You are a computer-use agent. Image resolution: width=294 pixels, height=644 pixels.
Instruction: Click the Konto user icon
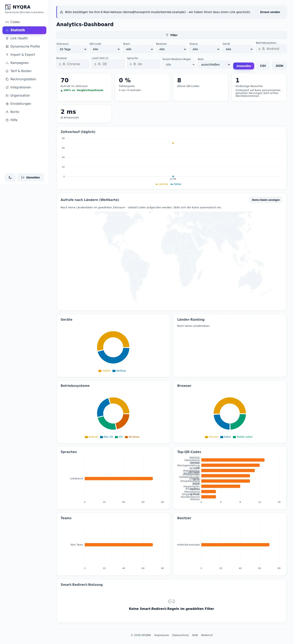(7, 112)
